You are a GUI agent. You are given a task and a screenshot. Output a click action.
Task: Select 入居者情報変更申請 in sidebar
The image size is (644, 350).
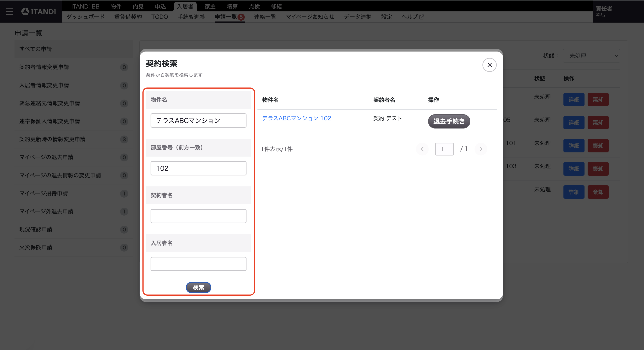[74, 85]
